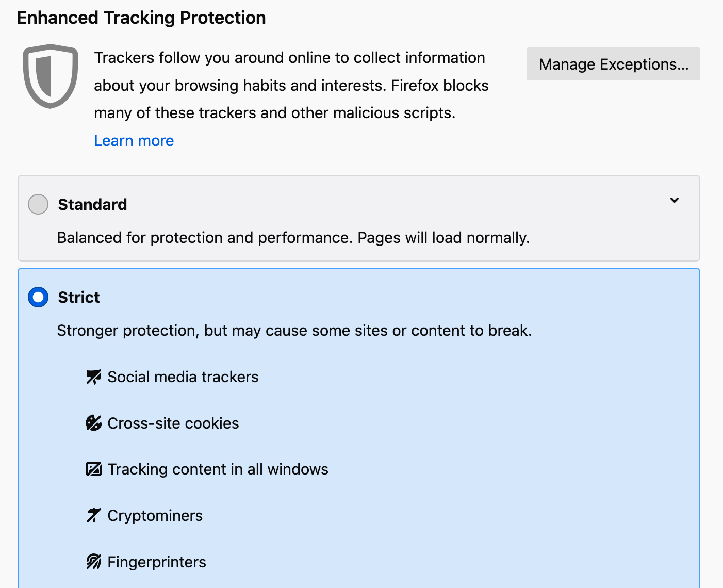Screen dimensions: 723x588
Task: Click the Enhanced Tracking Protection heading
Action: point(141,17)
